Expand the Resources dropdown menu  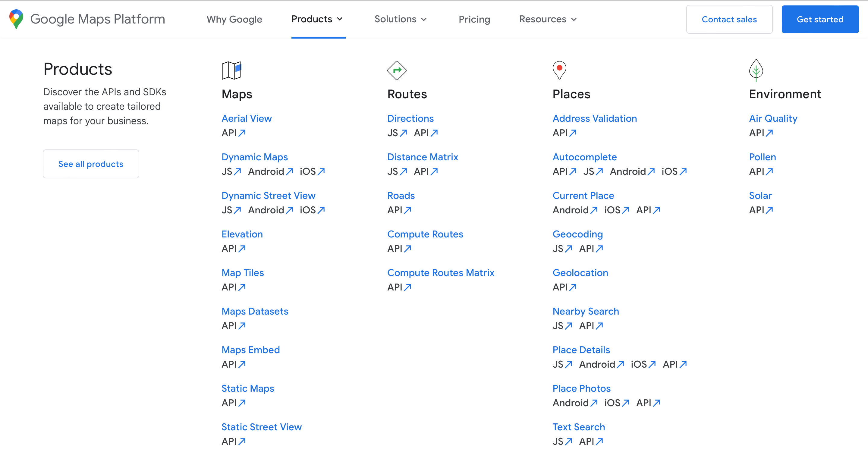[x=548, y=19]
